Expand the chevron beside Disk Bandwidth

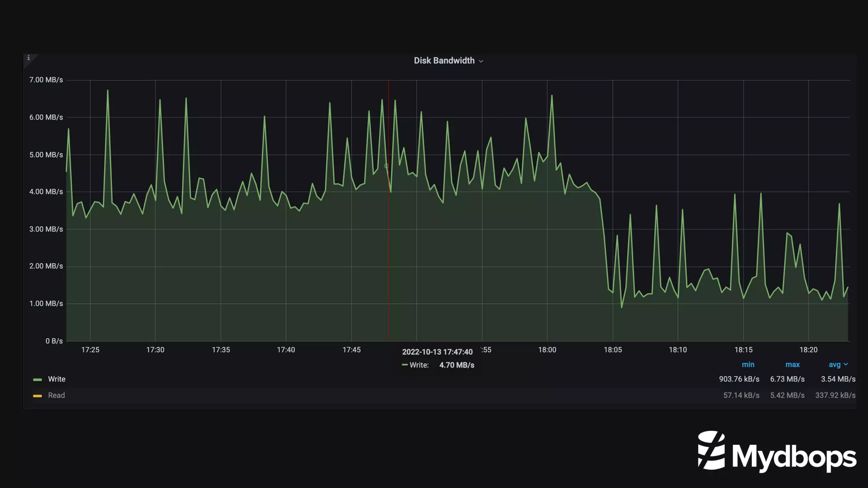(x=481, y=61)
